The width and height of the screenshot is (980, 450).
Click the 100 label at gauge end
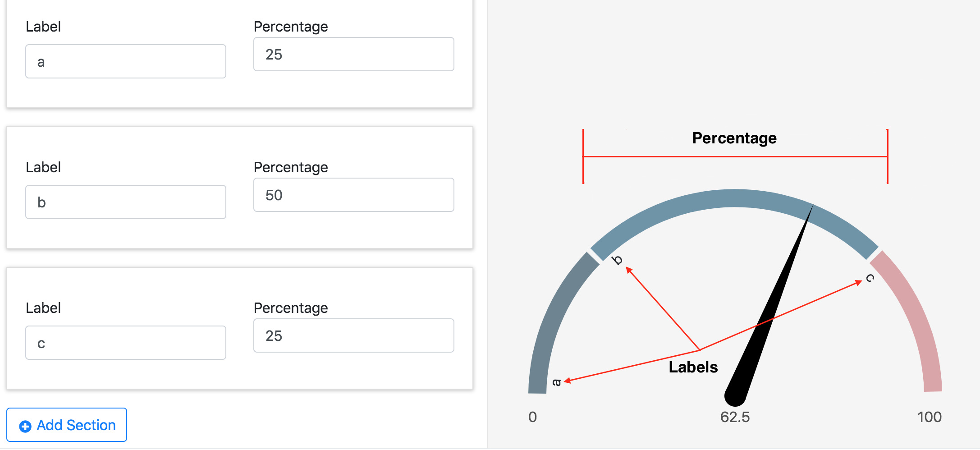929,417
